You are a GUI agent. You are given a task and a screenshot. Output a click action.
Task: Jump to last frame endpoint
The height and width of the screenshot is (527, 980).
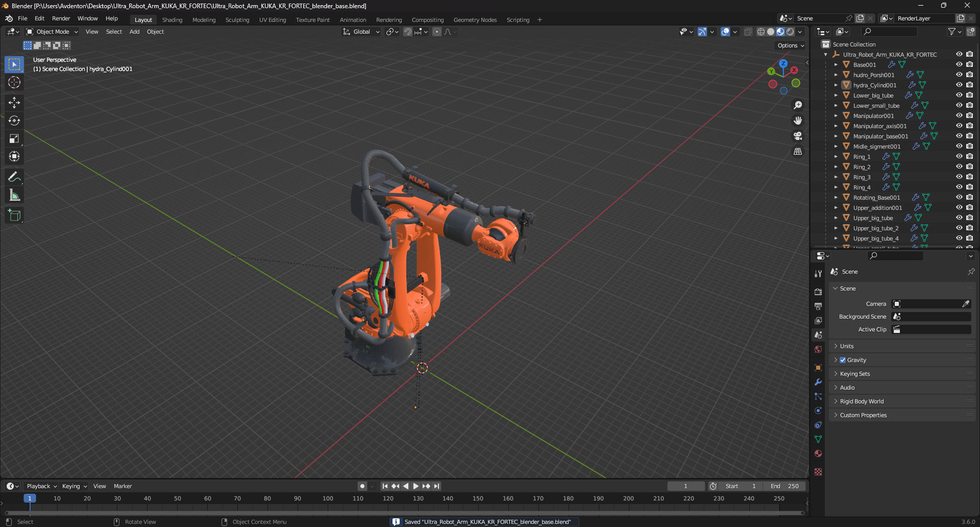(436, 486)
